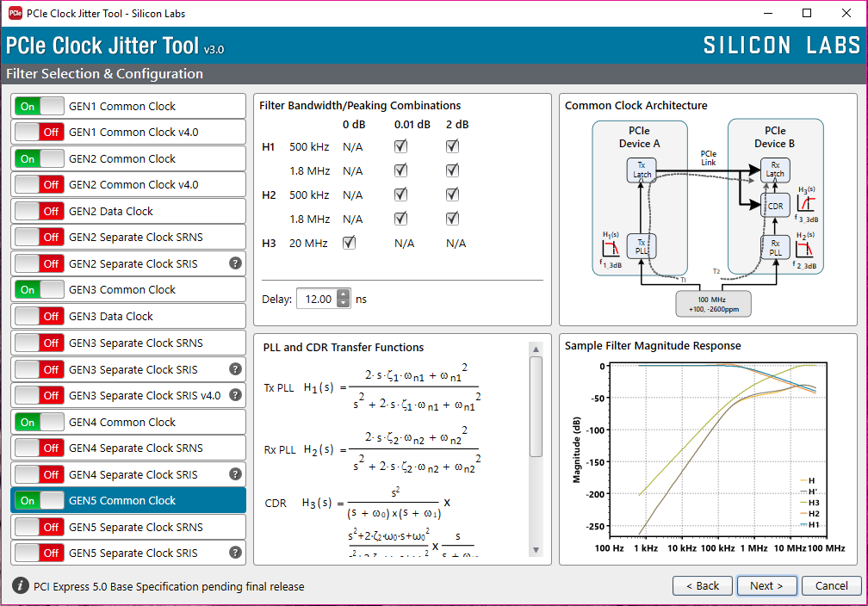Open help for GEN2 Separate Clock SRIS
868x606 pixels.
point(235,263)
